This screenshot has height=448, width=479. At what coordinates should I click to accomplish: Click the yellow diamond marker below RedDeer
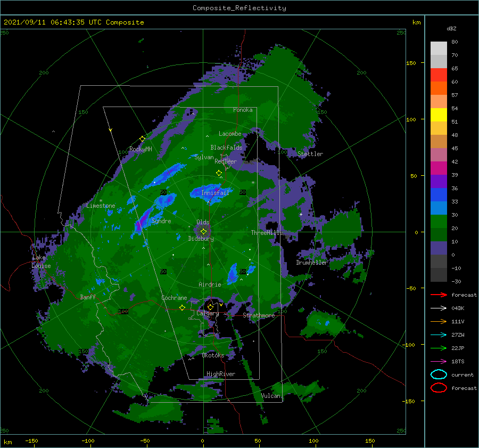pyautogui.click(x=219, y=173)
